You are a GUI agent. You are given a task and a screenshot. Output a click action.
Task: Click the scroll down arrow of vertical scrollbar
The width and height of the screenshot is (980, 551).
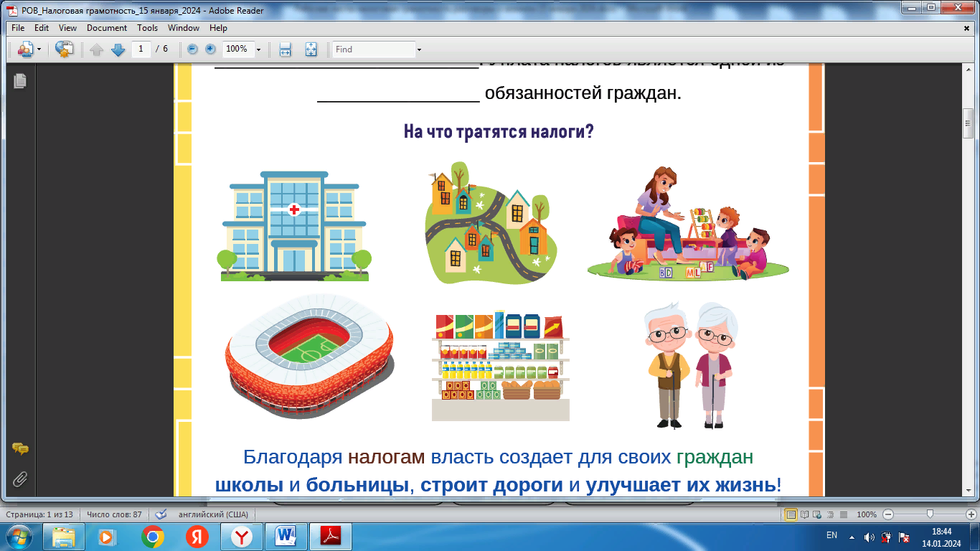click(969, 491)
